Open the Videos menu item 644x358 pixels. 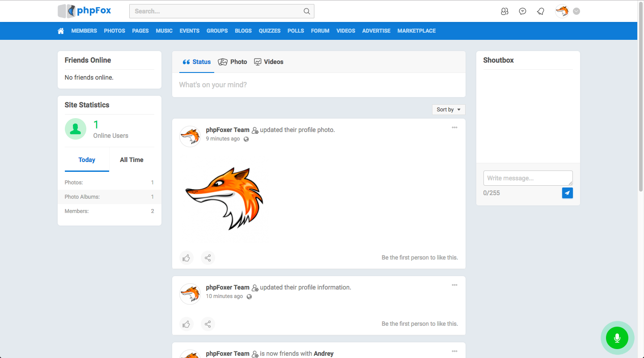click(x=346, y=31)
